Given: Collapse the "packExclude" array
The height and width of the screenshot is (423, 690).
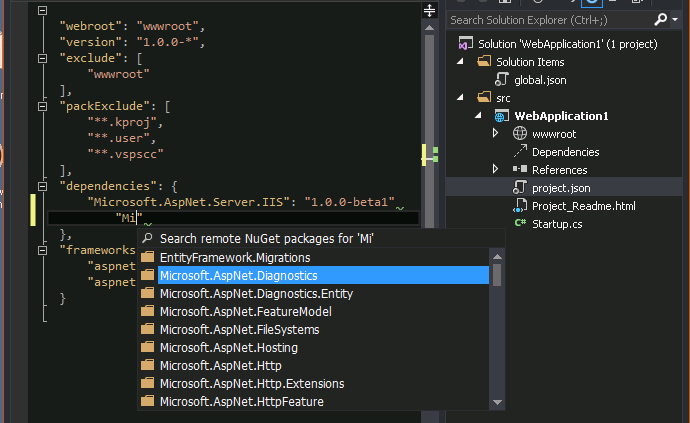Looking at the screenshot, I should (42, 106).
